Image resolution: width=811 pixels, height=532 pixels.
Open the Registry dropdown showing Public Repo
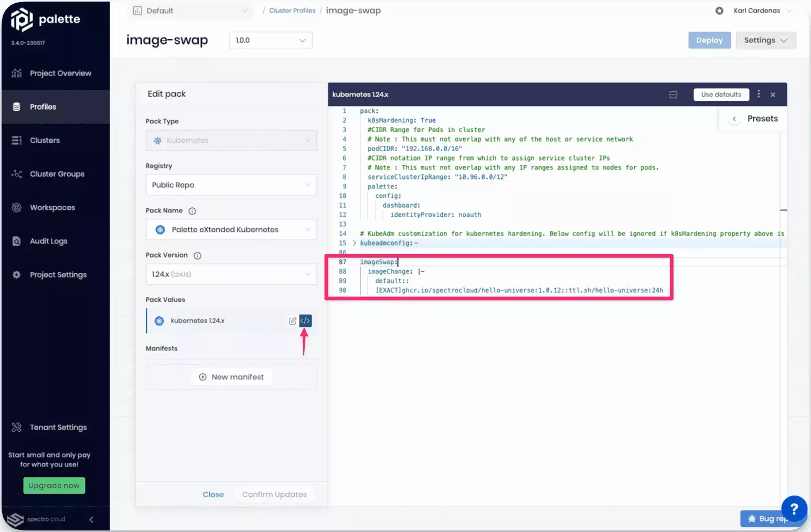tap(230, 185)
